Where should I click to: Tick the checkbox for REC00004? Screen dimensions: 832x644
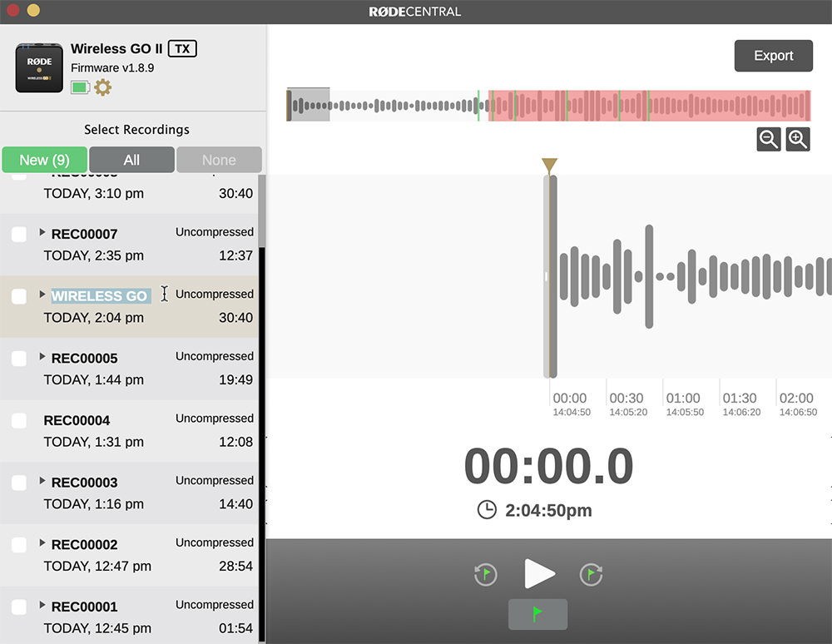coord(19,421)
